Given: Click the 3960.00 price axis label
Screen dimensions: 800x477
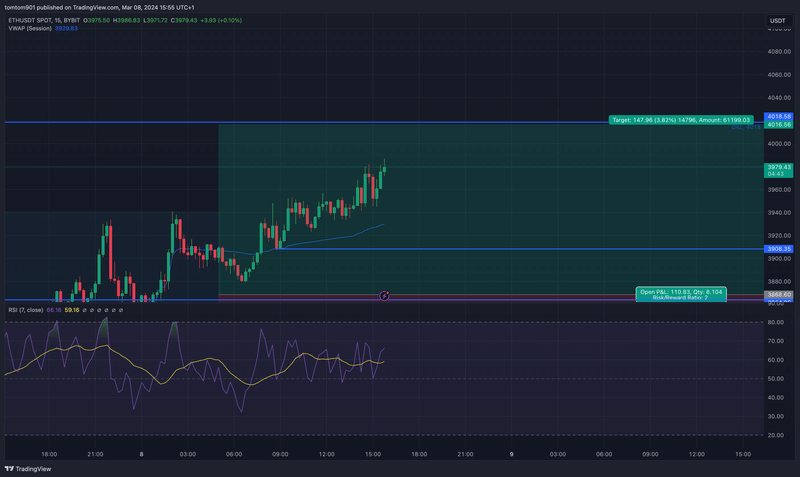Looking at the screenshot, I should (779, 190).
